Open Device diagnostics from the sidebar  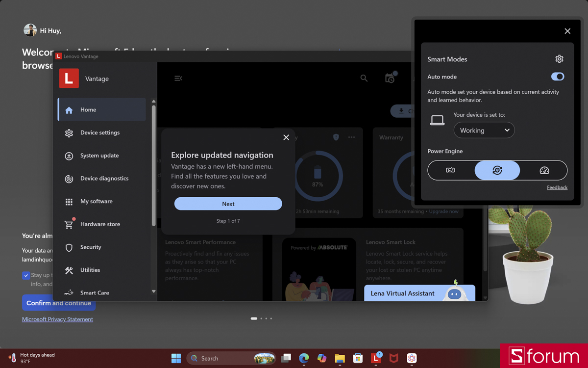[102, 178]
